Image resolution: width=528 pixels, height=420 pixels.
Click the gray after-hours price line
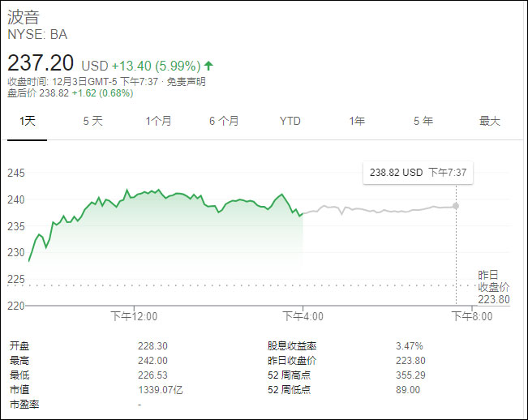pos(381,210)
